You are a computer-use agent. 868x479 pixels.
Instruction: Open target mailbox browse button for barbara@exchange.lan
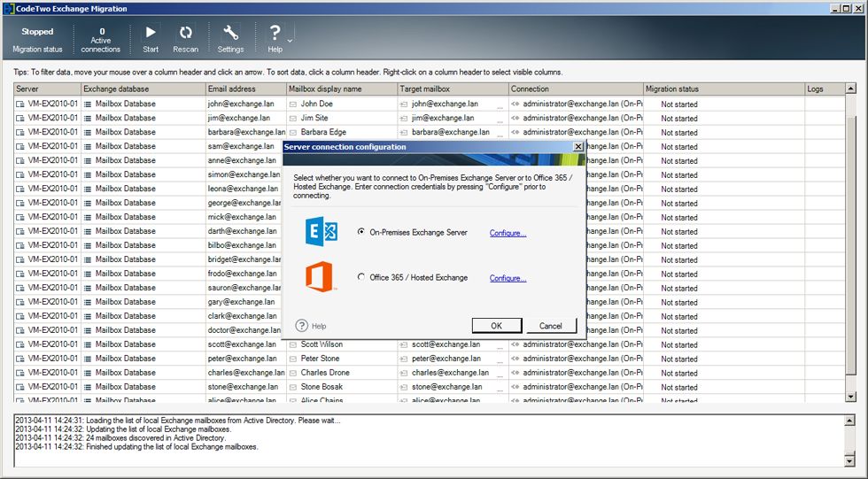coord(500,134)
